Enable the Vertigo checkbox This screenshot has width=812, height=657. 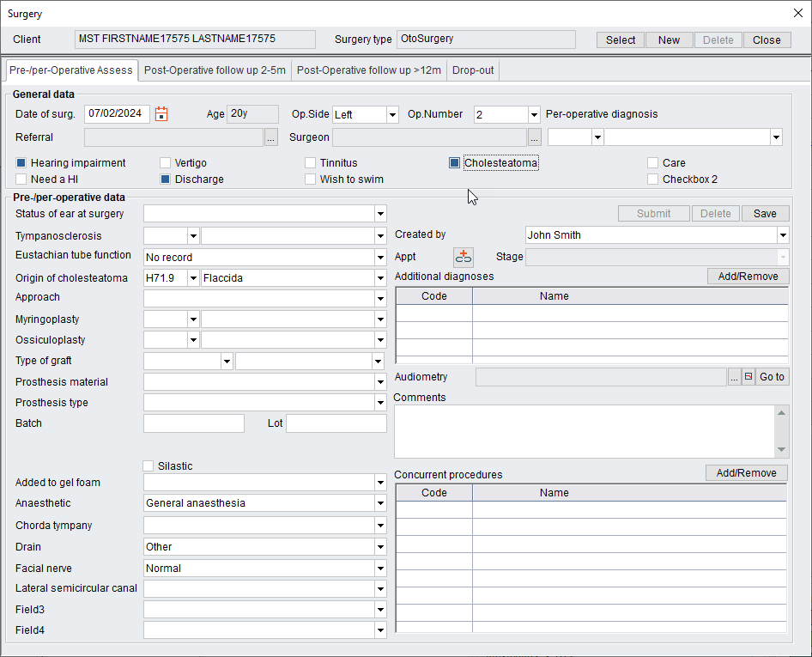click(165, 162)
